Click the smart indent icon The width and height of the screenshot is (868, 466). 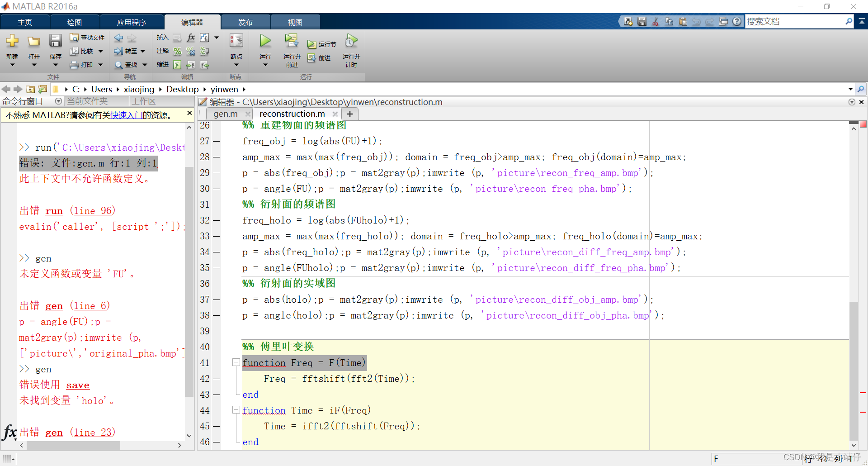[177, 65]
